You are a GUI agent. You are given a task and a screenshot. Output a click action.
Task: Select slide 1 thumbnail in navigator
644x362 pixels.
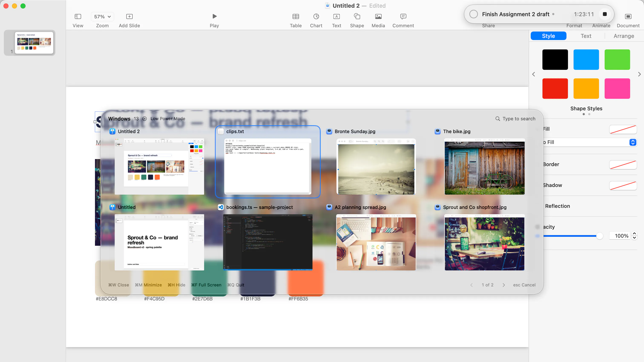pos(34,43)
